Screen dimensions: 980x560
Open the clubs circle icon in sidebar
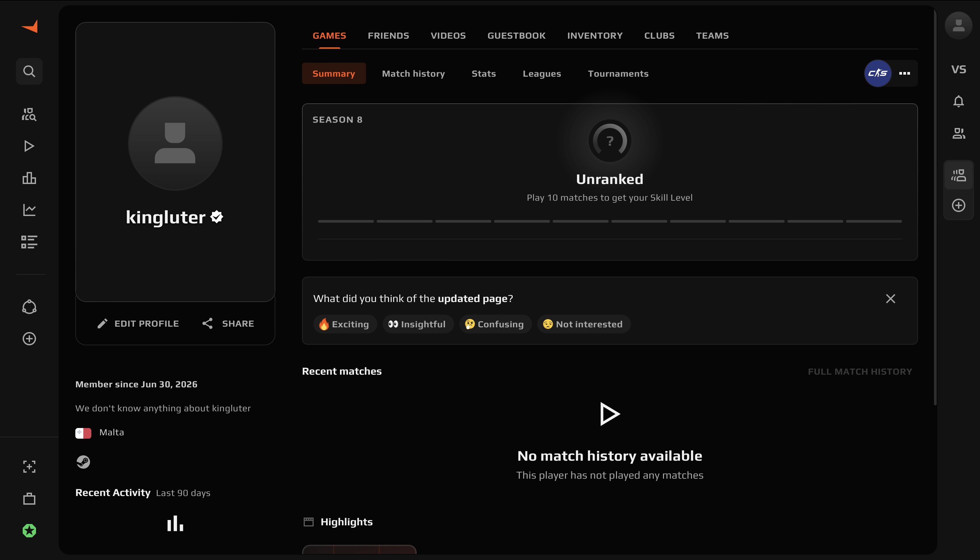coord(29,307)
